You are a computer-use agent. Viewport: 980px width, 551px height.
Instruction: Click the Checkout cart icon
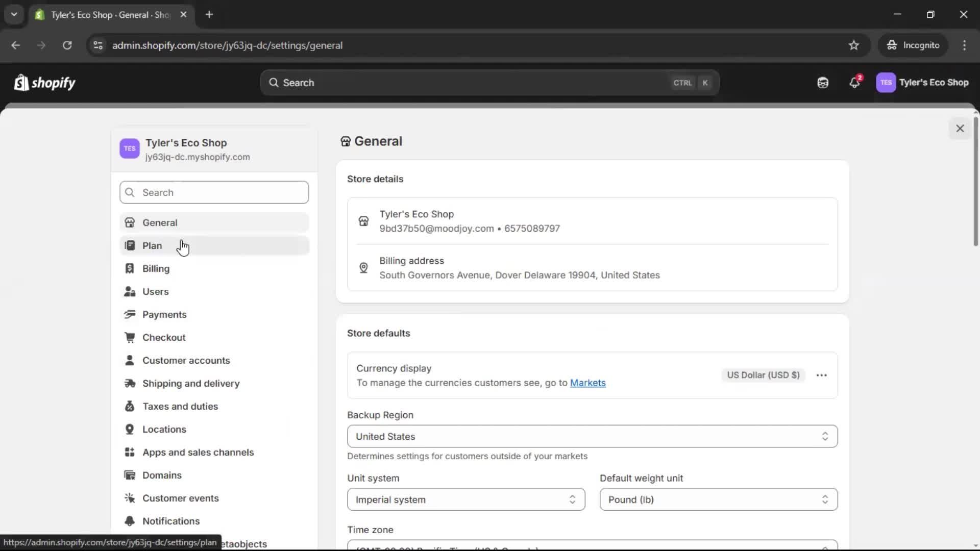point(130,337)
